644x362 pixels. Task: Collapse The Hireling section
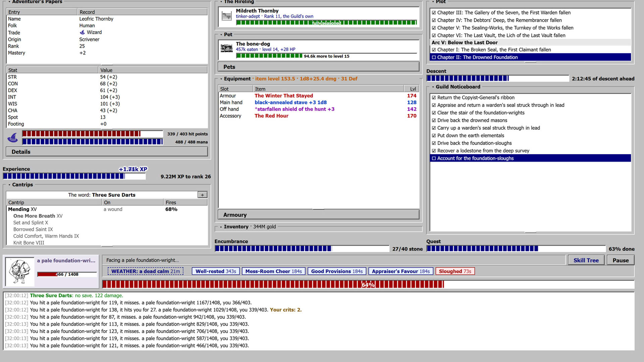tap(221, 2)
